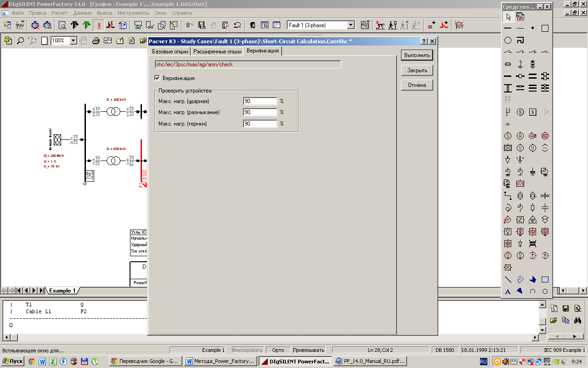Select the blue diagonal line tool in palette
Image resolution: width=588 pixels, height=368 pixels.
[x=508, y=279]
